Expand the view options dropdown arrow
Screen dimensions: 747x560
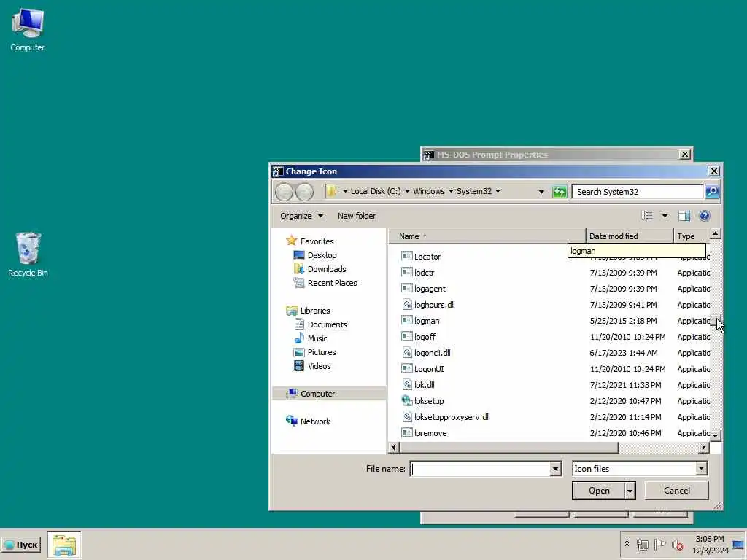coord(665,216)
